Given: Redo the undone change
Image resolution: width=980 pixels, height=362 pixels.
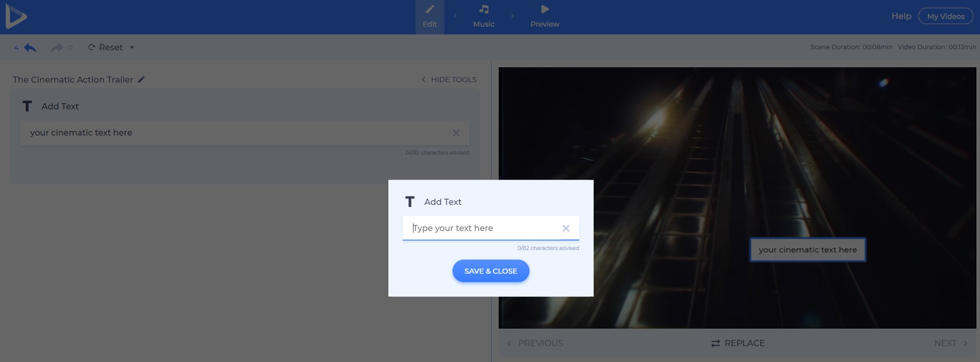Looking at the screenshot, I should (x=56, y=48).
